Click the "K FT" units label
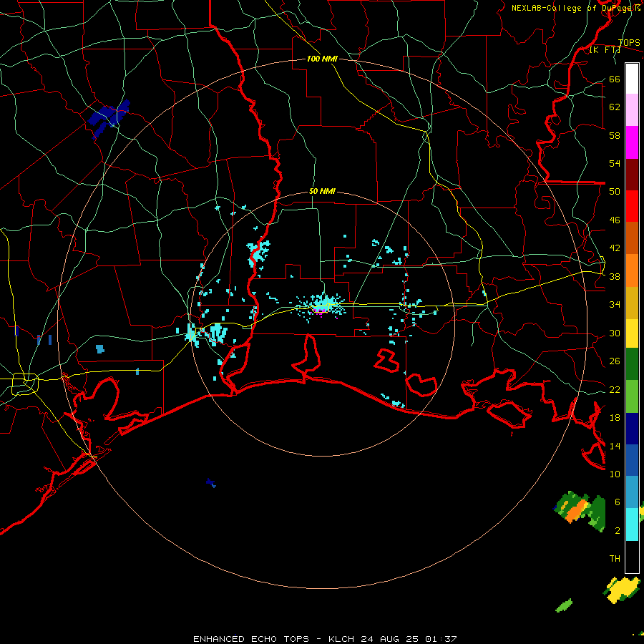The image size is (644, 644). coord(605,50)
